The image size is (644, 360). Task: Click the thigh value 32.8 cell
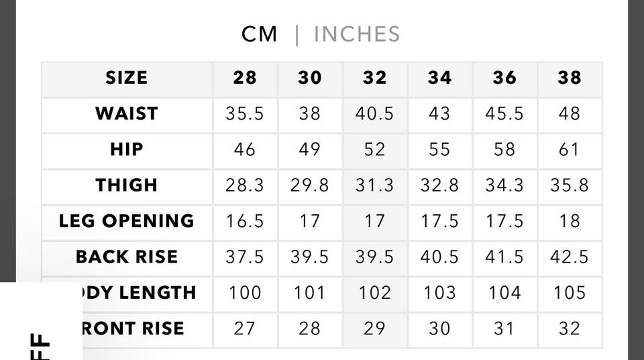[439, 185]
